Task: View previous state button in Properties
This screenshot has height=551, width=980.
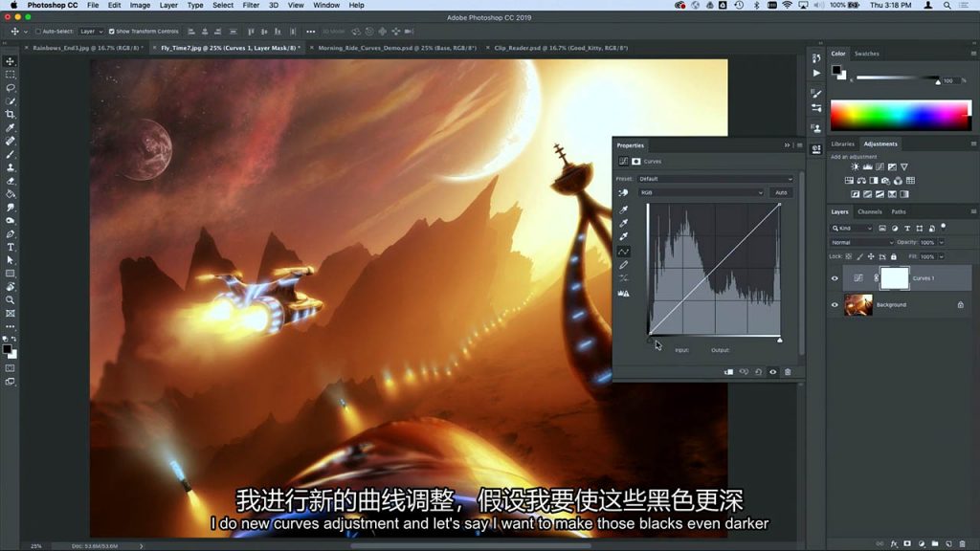Action: pos(744,372)
